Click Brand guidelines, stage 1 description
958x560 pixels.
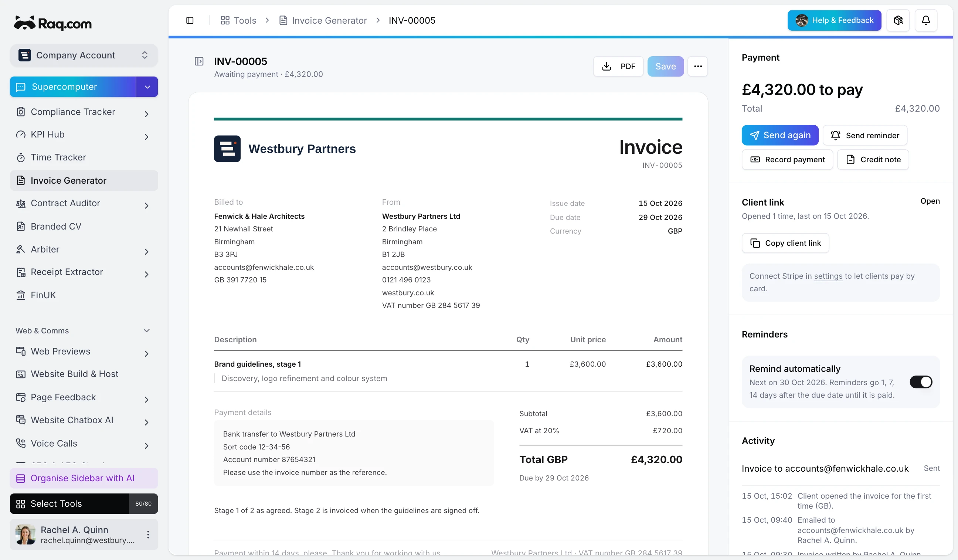tap(257, 364)
